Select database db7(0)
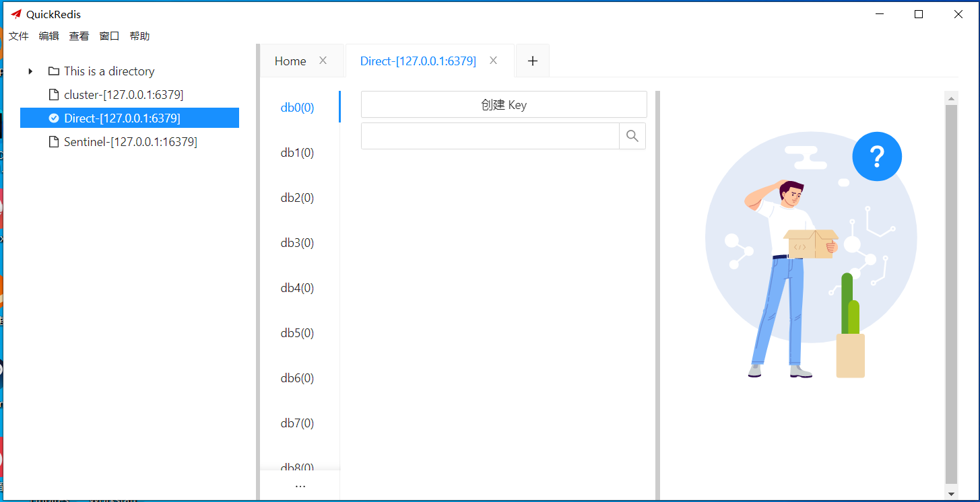The width and height of the screenshot is (980, 502). (x=297, y=423)
